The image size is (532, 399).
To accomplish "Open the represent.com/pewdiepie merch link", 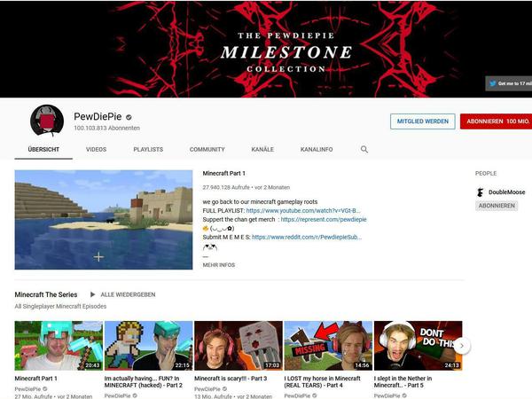I will [324, 220].
